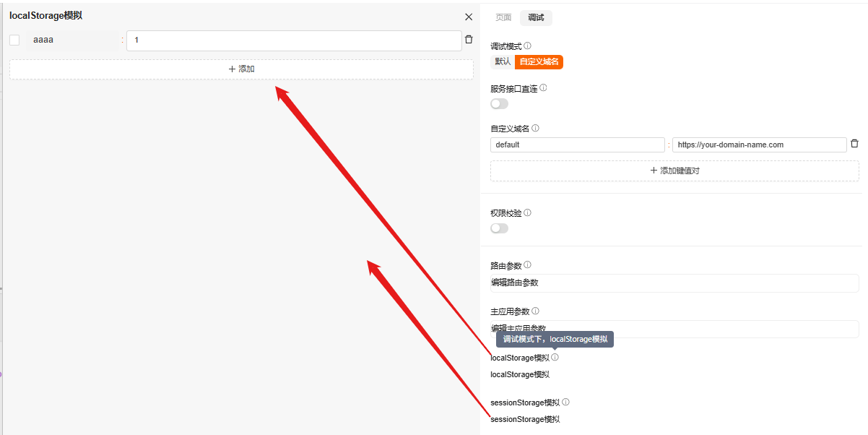Enable the 服务接口直连 switch
The image size is (868, 435).
click(499, 103)
